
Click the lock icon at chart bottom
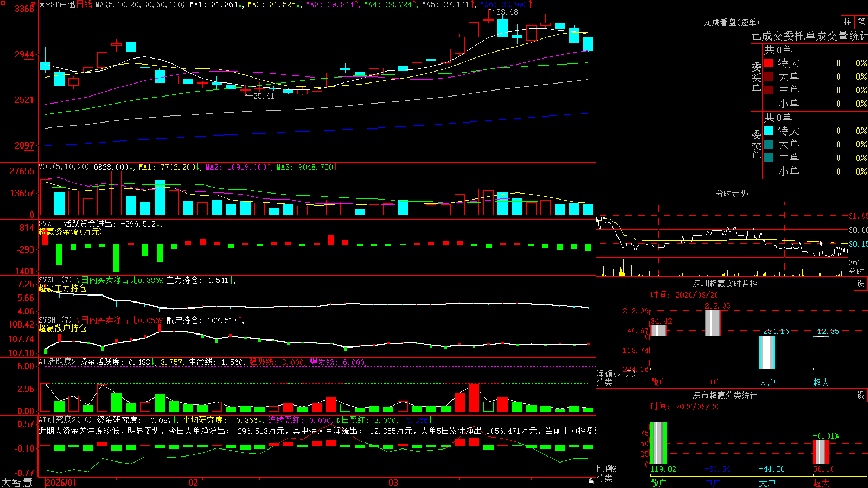click(x=591, y=481)
